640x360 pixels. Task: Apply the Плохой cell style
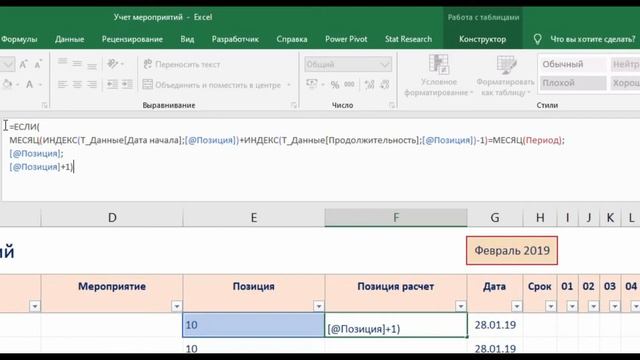(x=573, y=83)
